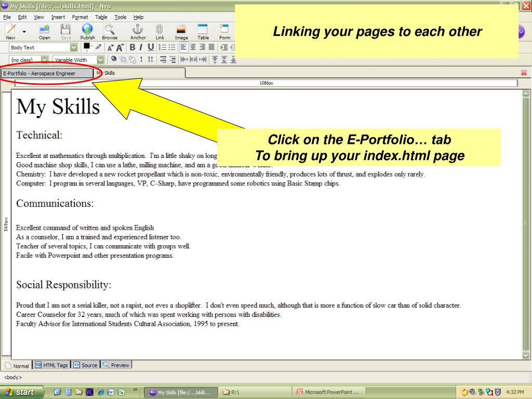The width and height of the screenshot is (532, 399).
Task: Toggle Italic formatting
Action: (141, 47)
